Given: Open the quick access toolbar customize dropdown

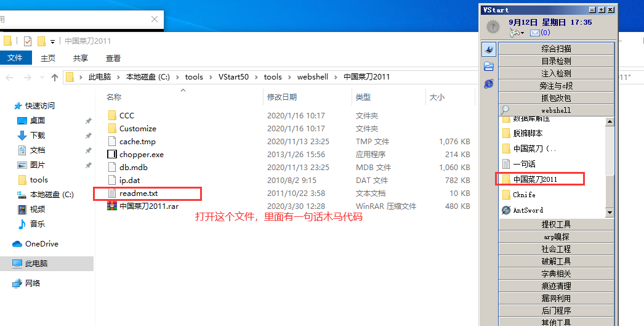Looking at the screenshot, I should pyautogui.click(x=53, y=41).
